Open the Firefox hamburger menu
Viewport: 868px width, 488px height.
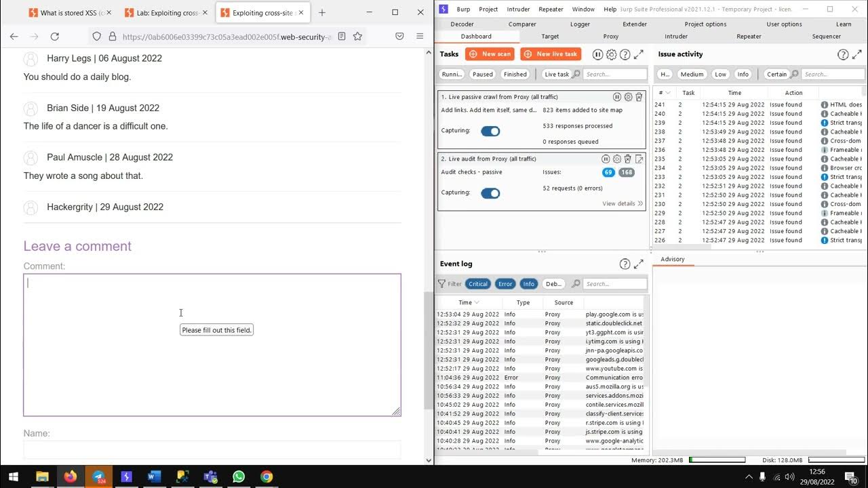(x=420, y=37)
